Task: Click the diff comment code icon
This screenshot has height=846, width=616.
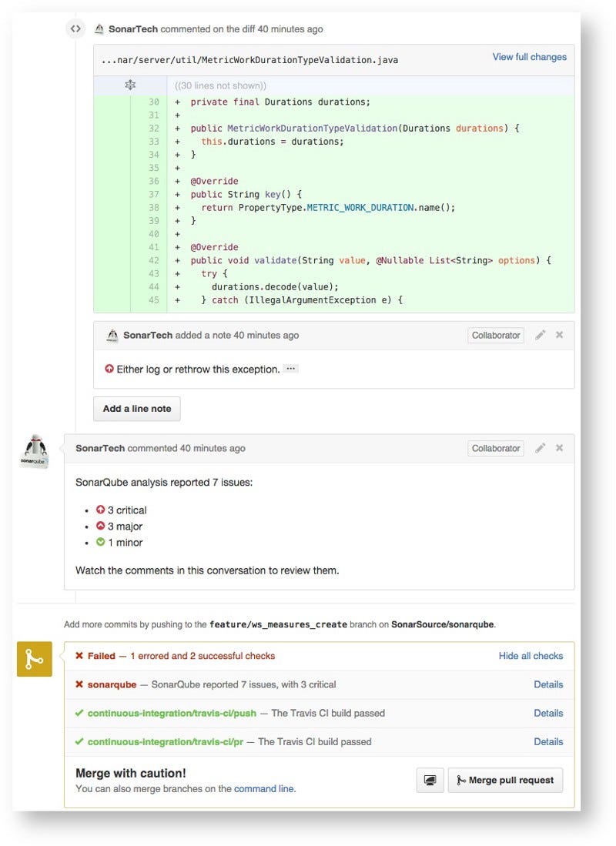Action: click(x=75, y=29)
